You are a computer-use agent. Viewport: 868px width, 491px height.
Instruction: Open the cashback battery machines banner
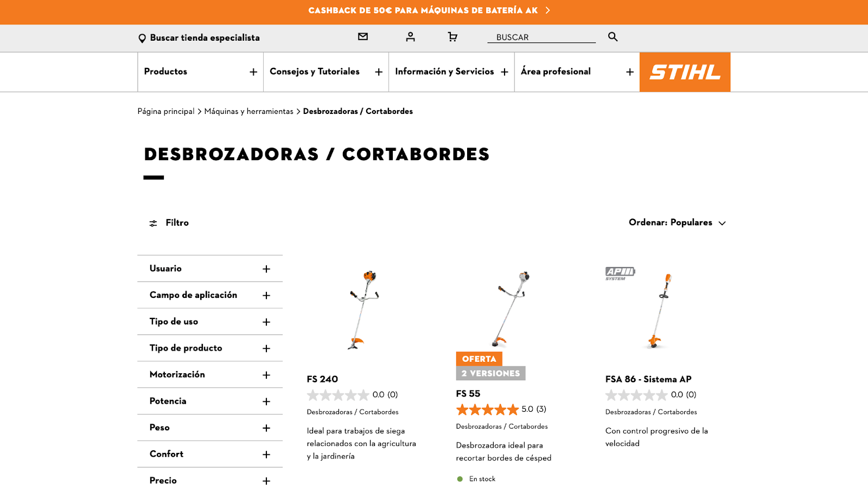click(x=429, y=10)
